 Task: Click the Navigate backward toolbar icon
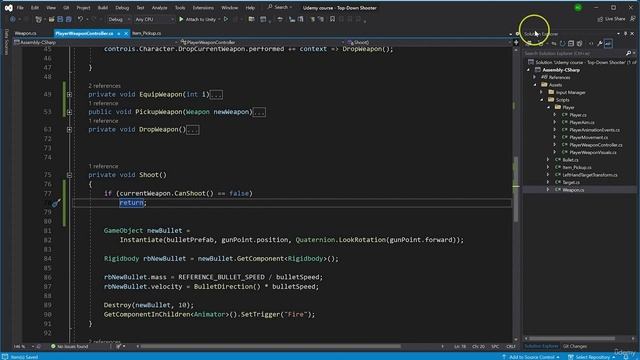12,19
